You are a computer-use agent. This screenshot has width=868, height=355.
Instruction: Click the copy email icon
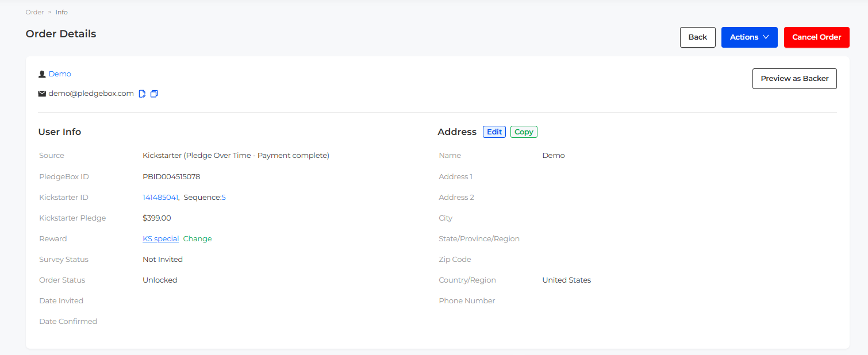tap(154, 94)
